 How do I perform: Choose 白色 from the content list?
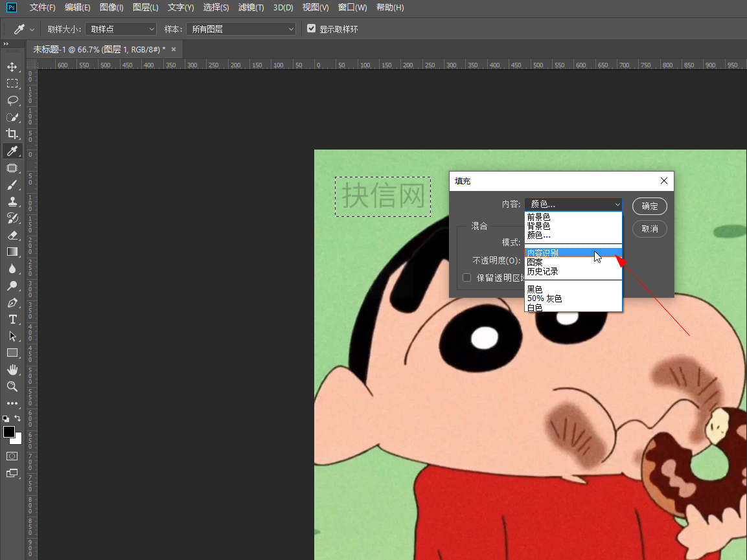573,308
